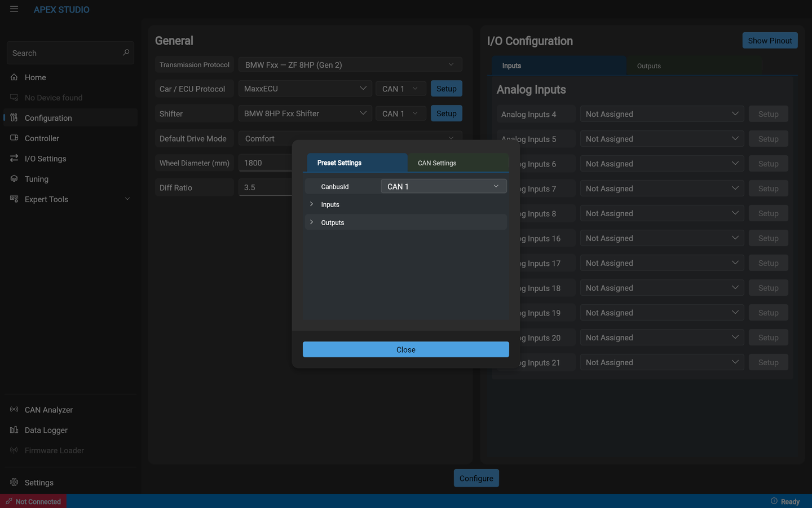
Task: Open the Analog Inputs 5 assignment dropdown
Action: coord(662,139)
